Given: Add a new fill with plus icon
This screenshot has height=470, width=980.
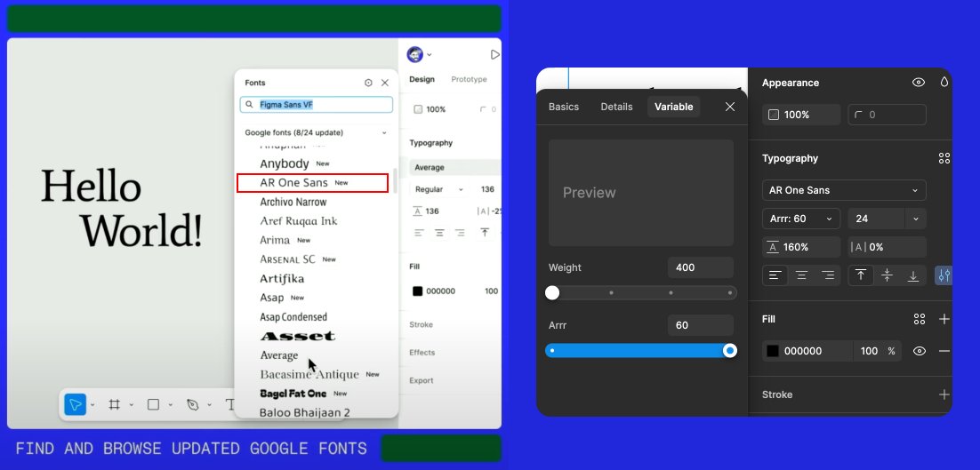Looking at the screenshot, I should point(944,319).
